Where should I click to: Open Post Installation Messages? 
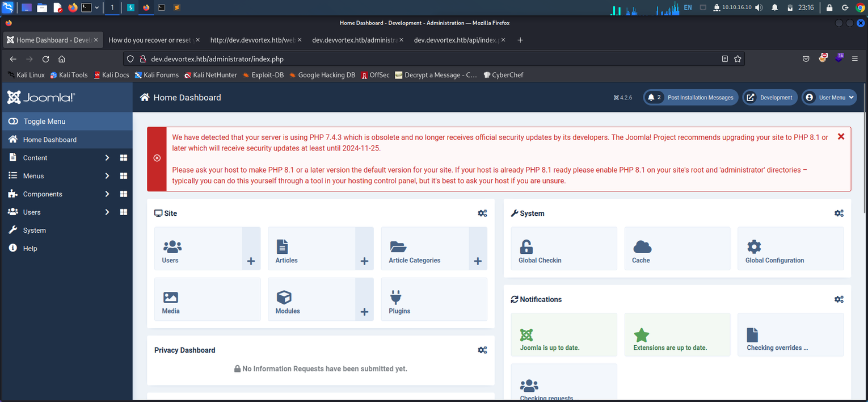[690, 98]
